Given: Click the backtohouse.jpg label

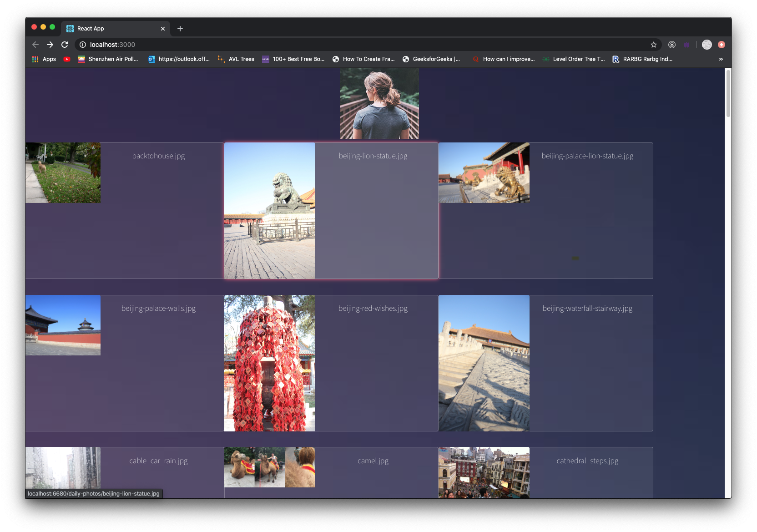Looking at the screenshot, I should pyautogui.click(x=158, y=156).
